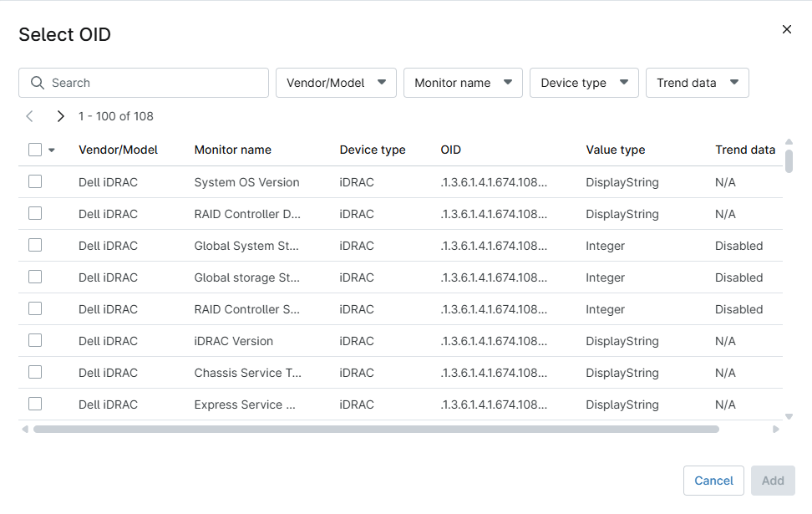Click the vertical scrollbar up arrow

(x=789, y=142)
